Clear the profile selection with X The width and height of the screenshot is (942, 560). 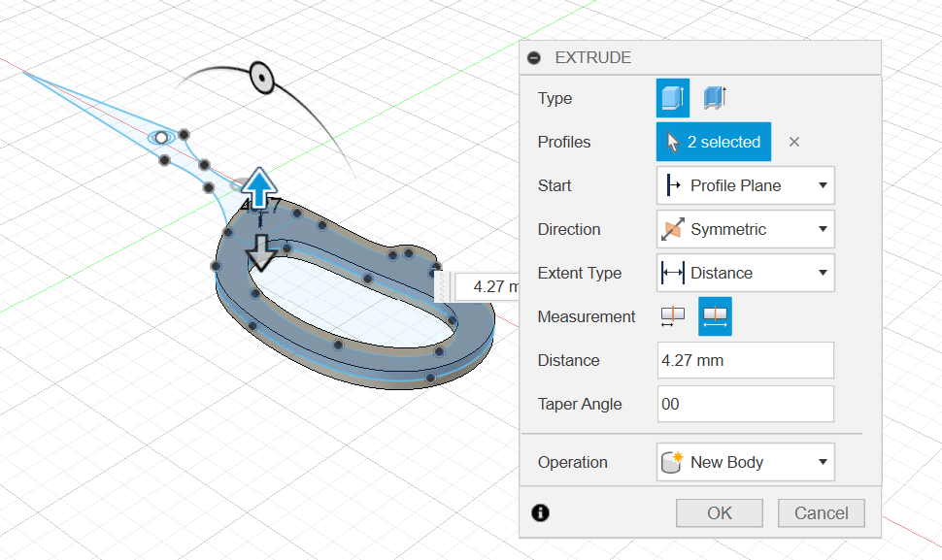[x=793, y=142]
